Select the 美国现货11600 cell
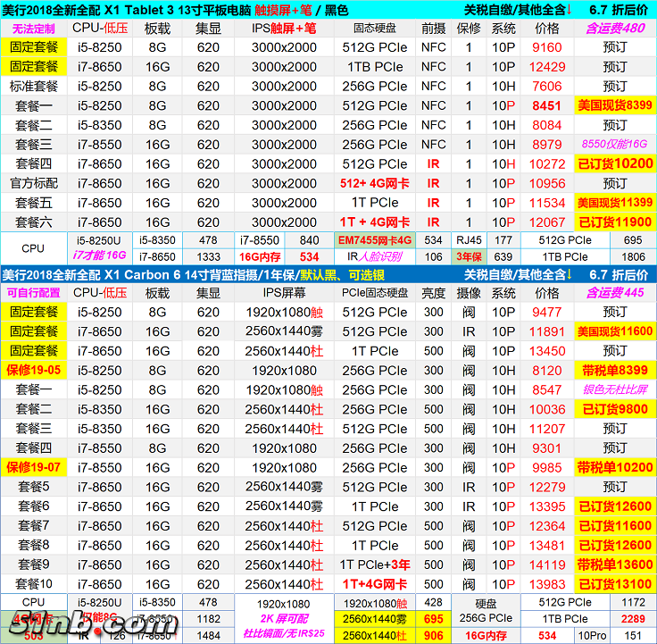This screenshot has width=657, height=644. pyautogui.click(x=614, y=331)
